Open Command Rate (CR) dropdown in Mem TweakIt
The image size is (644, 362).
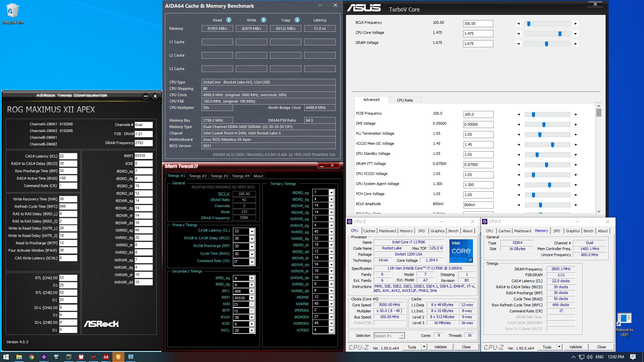tap(252, 262)
